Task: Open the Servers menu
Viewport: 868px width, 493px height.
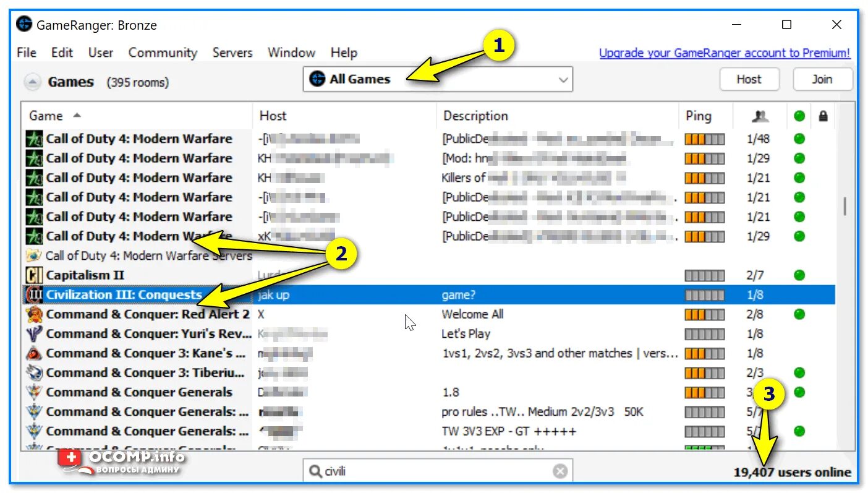Action: pyautogui.click(x=232, y=53)
